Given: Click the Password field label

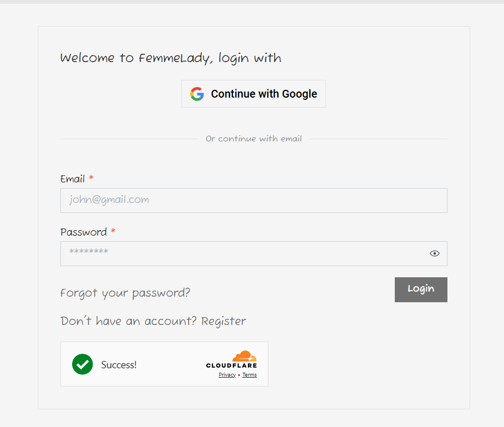Looking at the screenshot, I should [84, 232].
